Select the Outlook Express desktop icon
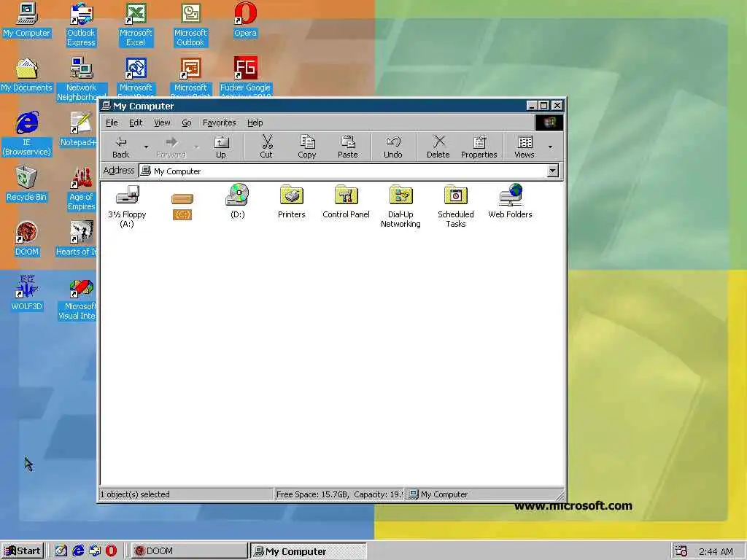Screen dimensions: 747x560 (81, 25)
